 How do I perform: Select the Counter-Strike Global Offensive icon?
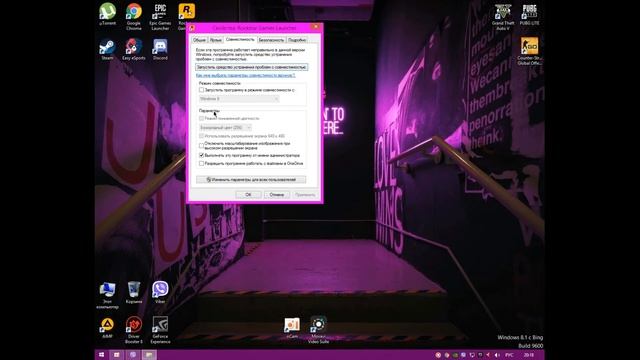pyautogui.click(x=529, y=51)
